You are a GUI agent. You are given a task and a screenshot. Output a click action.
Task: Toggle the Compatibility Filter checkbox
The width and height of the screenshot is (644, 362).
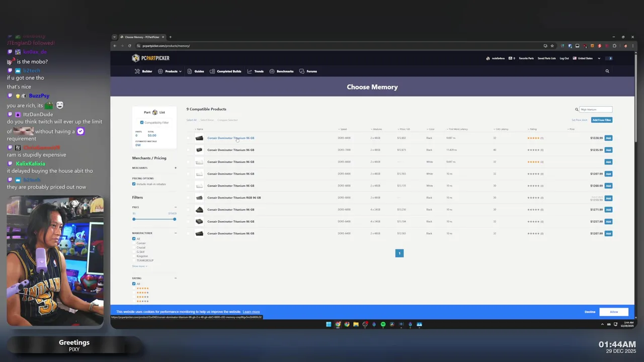pyautogui.click(x=141, y=123)
